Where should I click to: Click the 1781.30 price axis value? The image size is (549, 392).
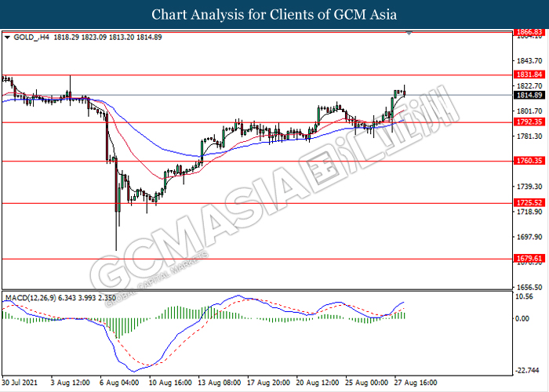[529, 136]
